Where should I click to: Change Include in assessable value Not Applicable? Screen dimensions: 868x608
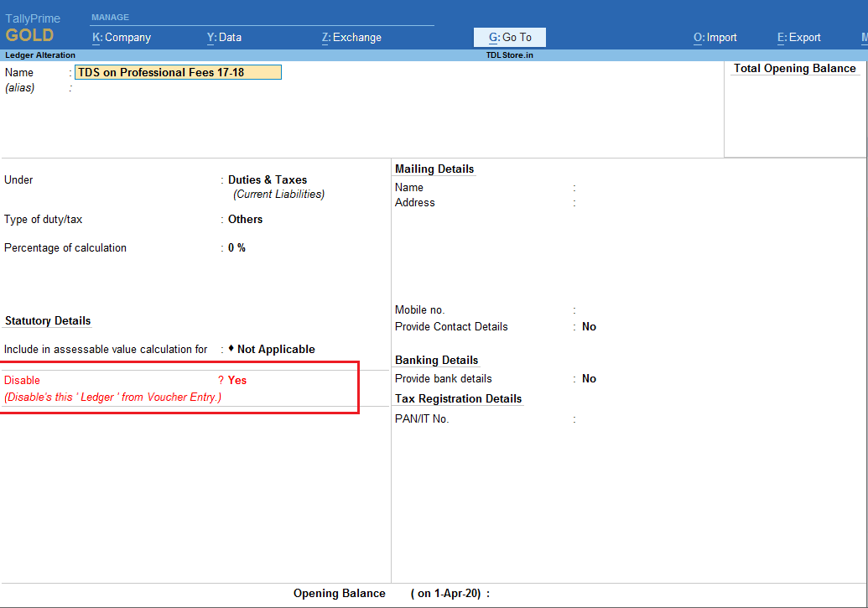(x=275, y=349)
